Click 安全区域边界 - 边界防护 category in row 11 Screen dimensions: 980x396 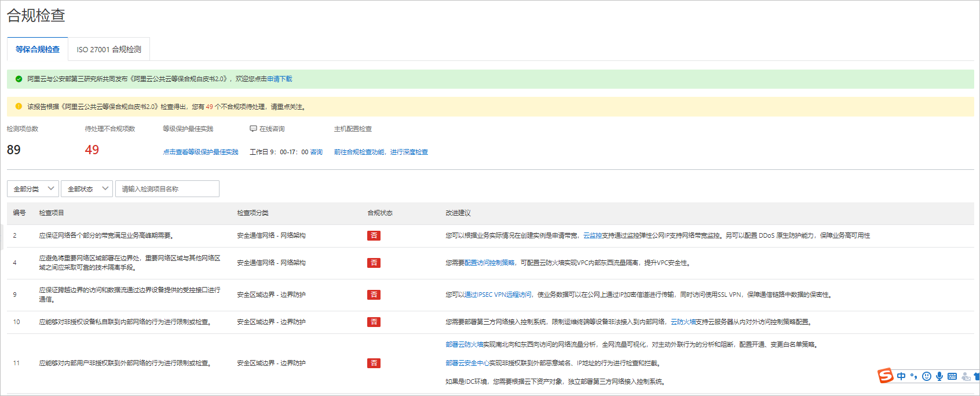coord(271,363)
